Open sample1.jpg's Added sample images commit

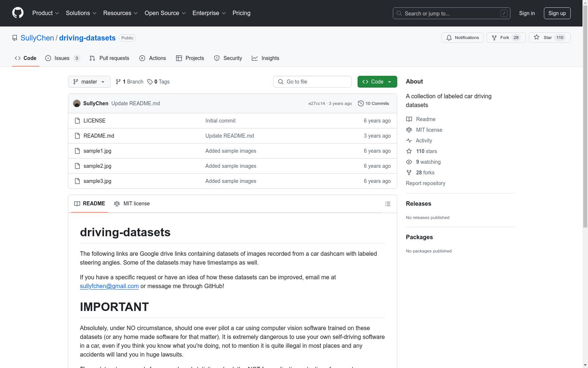[x=231, y=151]
